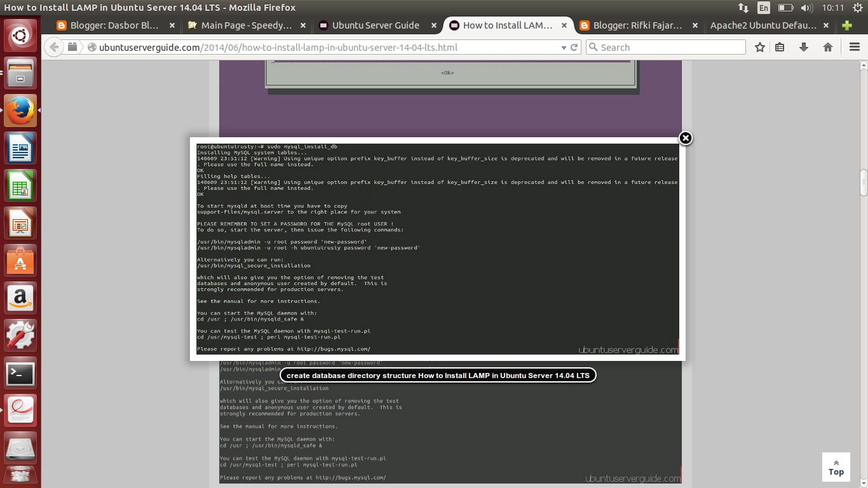Open PDF reader launcher icon

coord(20,411)
